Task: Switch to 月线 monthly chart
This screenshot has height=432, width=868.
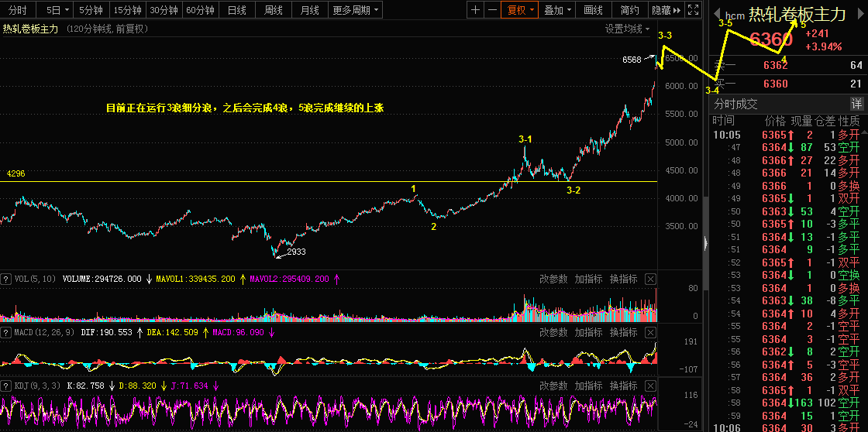Action: tap(310, 9)
